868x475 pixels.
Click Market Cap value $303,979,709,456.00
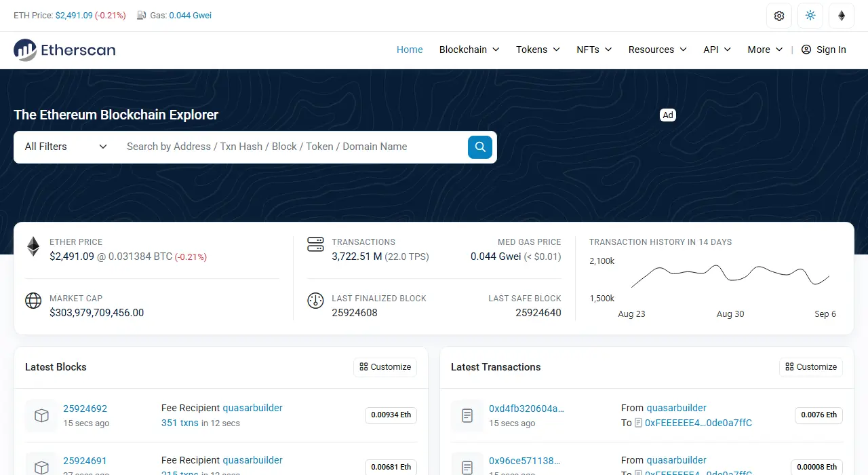click(97, 313)
